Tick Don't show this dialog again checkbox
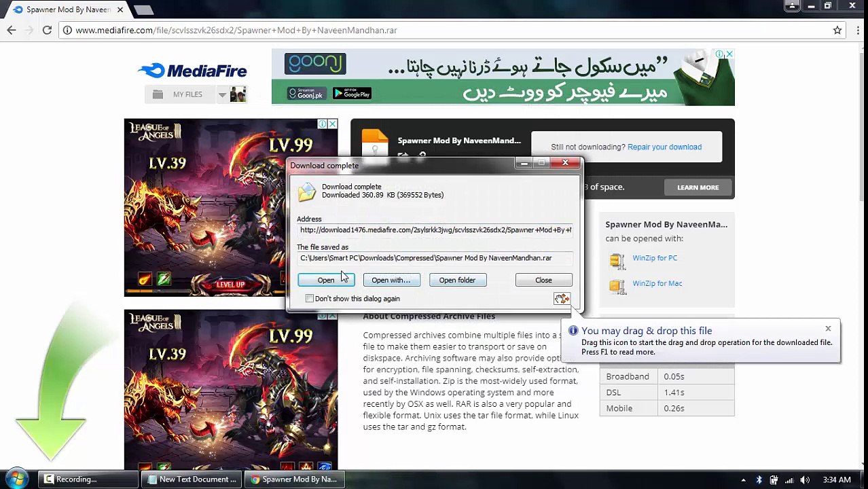868x489 pixels. 310,299
